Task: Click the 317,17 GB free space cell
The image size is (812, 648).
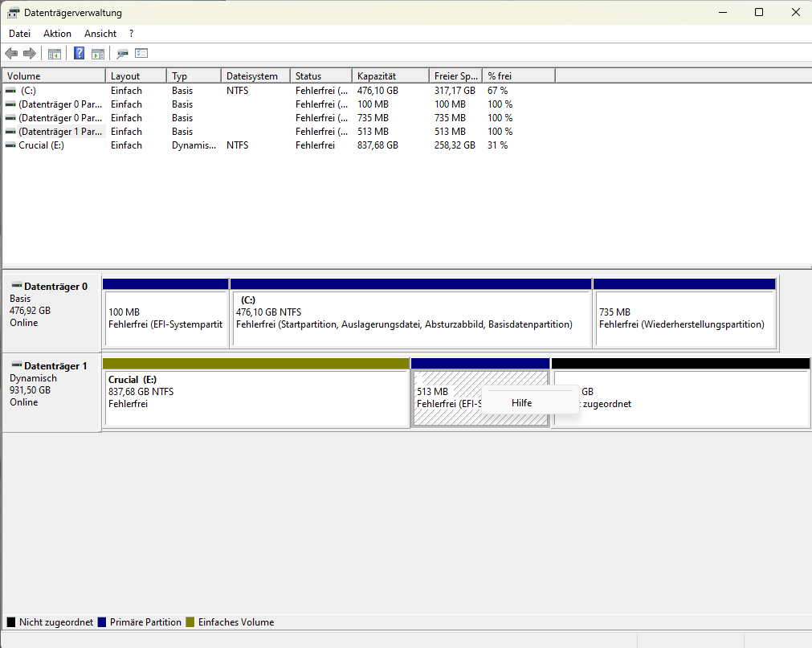Action: pyautogui.click(x=455, y=91)
